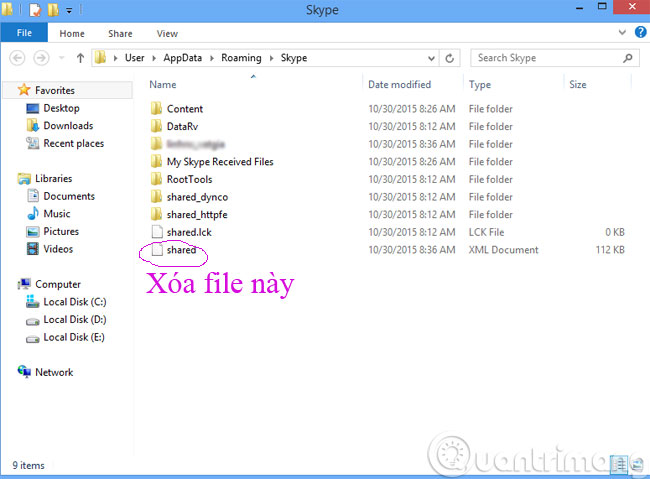
Task: Click 'LCK File' type cell
Action: point(486,232)
